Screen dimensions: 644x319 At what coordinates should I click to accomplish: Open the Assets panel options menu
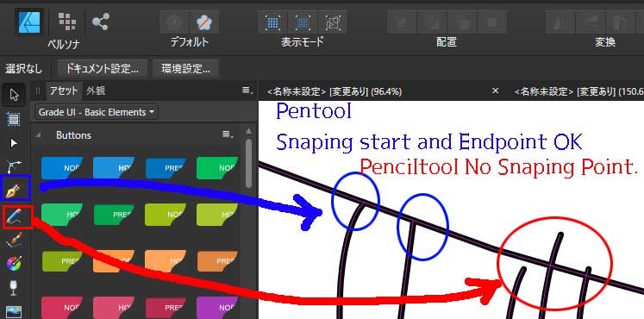coord(247,91)
